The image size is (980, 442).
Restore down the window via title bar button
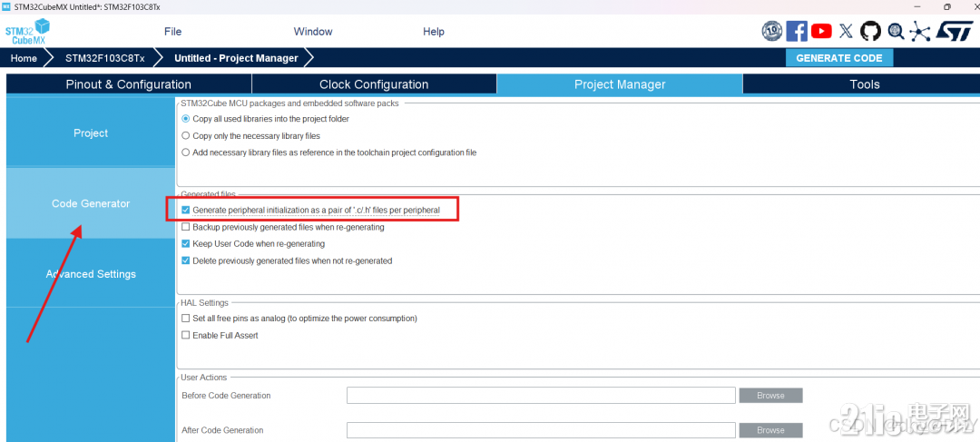pyautogui.click(x=947, y=6)
